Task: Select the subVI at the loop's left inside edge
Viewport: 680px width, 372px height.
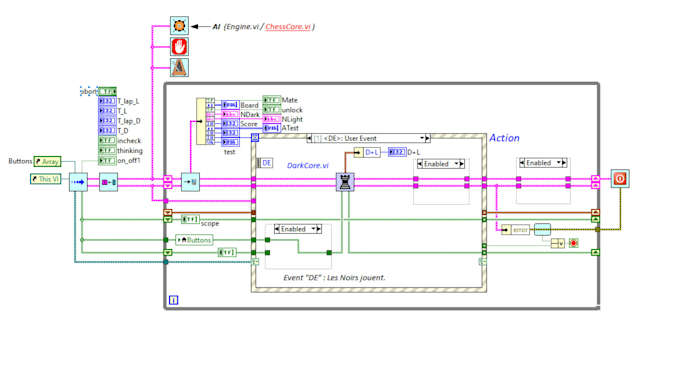Action: [190, 182]
